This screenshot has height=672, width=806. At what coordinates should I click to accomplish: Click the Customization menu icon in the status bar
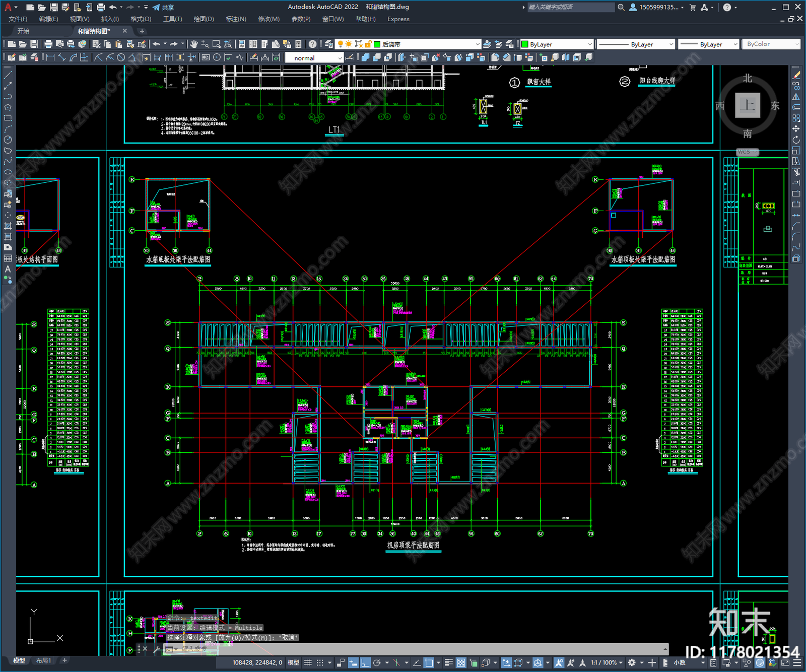click(x=796, y=662)
